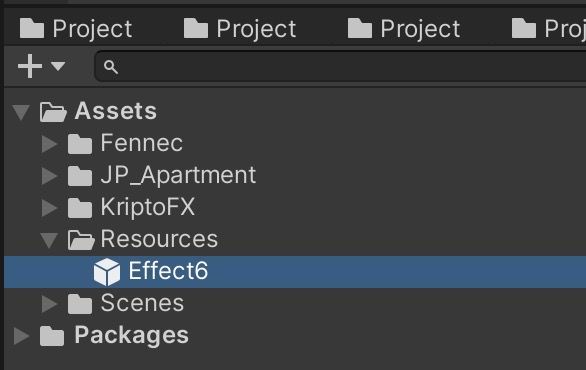Image resolution: width=586 pixels, height=370 pixels.
Task: Click the search magnifier icon
Action: point(111,67)
